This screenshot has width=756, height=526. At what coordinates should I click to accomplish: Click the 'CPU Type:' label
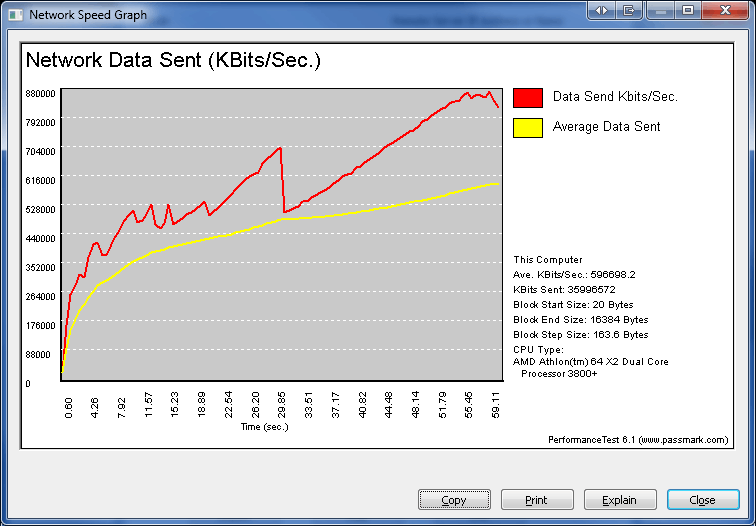[538, 350]
